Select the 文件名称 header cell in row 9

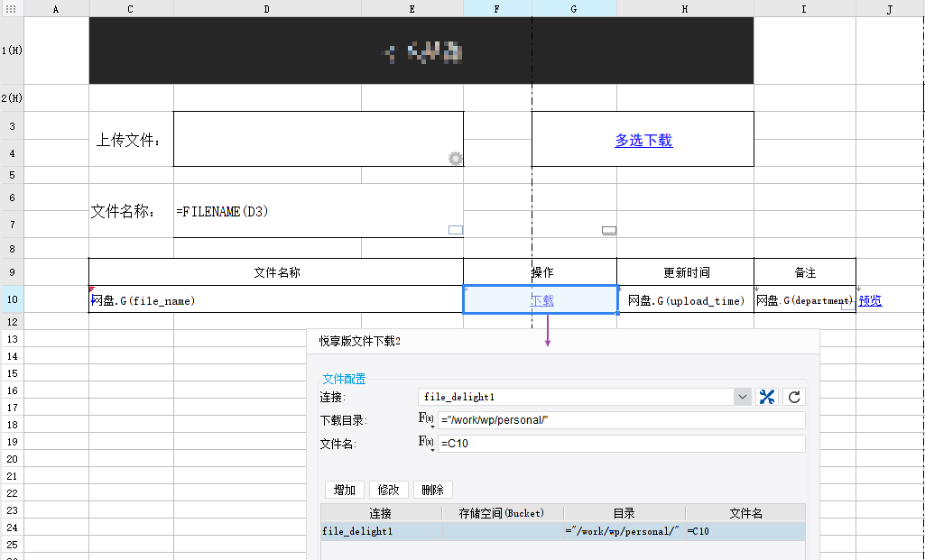tap(276, 272)
